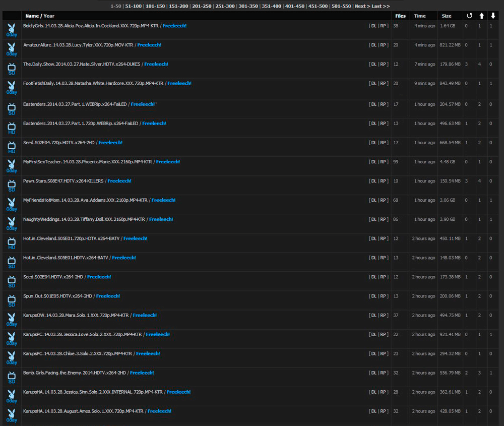The image size is (504, 426).
Task: Sort by leechers using down arrow header
Action: click(x=493, y=16)
